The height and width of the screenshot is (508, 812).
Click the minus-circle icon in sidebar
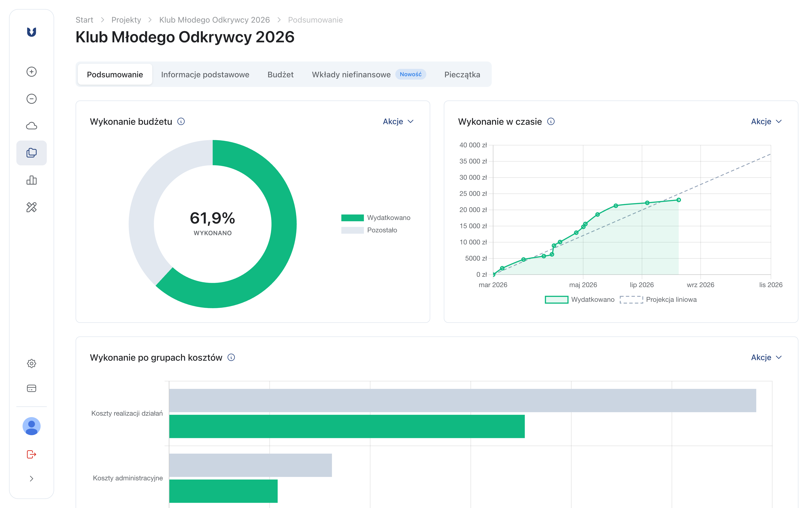pyautogui.click(x=32, y=98)
